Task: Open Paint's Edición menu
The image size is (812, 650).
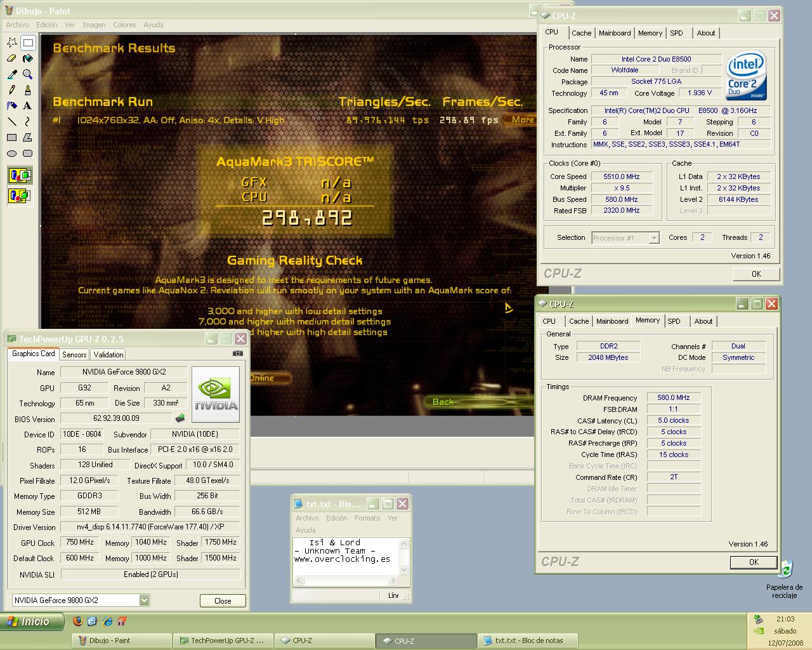Action: (x=46, y=25)
